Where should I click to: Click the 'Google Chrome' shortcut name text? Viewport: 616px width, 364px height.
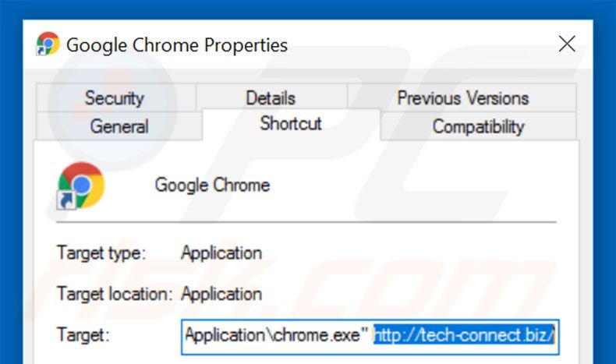click(x=213, y=185)
